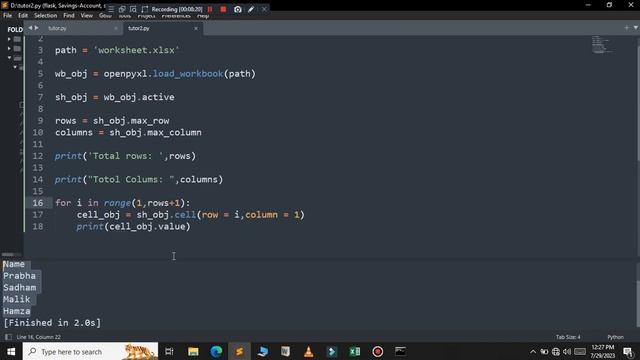Click 'Line 16, Column 22' status text
The height and width of the screenshot is (360, 640).
(38, 337)
